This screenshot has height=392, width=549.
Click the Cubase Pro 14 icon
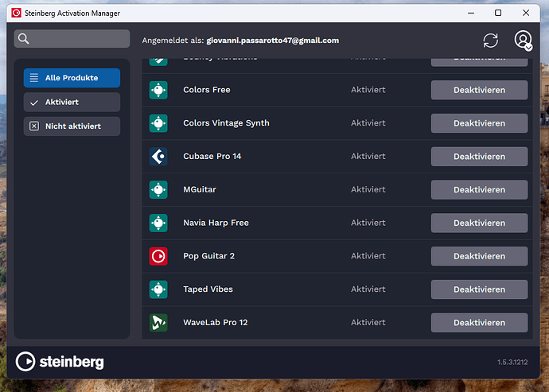click(x=158, y=157)
